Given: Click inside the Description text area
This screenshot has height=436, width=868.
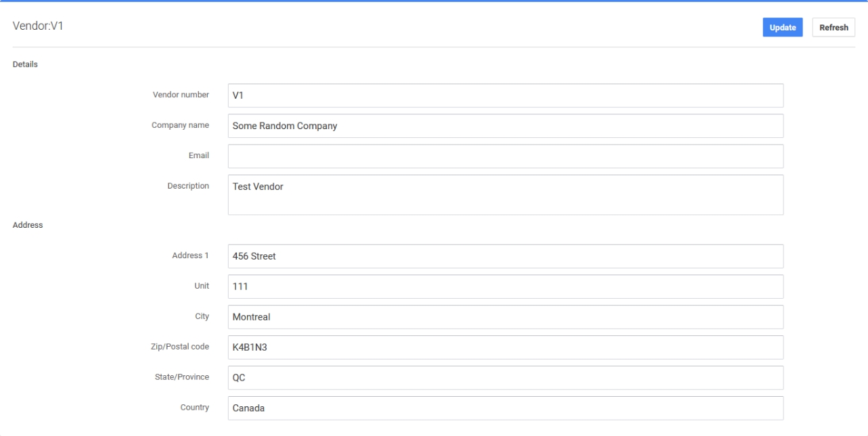Looking at the screenshot, I should pos(505,195).
